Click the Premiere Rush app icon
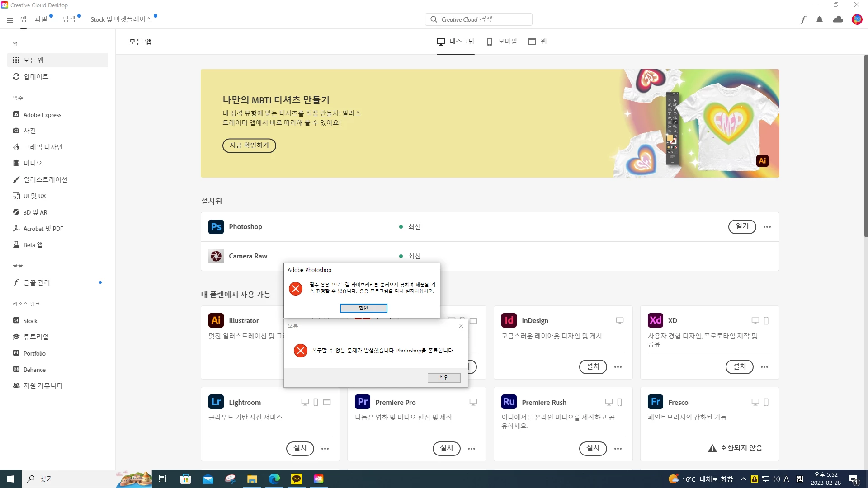The width and height of the screenshot is (868, 488). pyautogui.click(x=509, y=402)
